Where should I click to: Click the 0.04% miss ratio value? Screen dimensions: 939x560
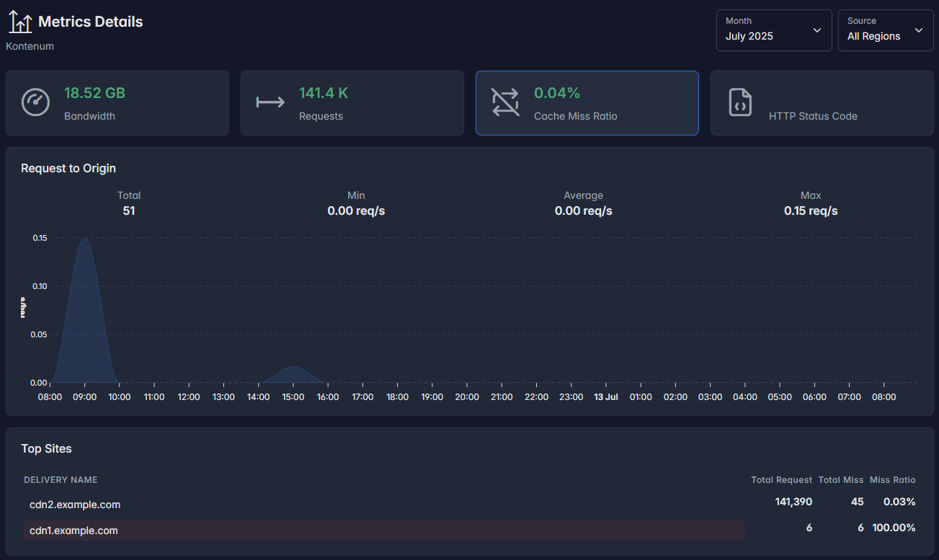pyautogui.click(x=557, y=93)
